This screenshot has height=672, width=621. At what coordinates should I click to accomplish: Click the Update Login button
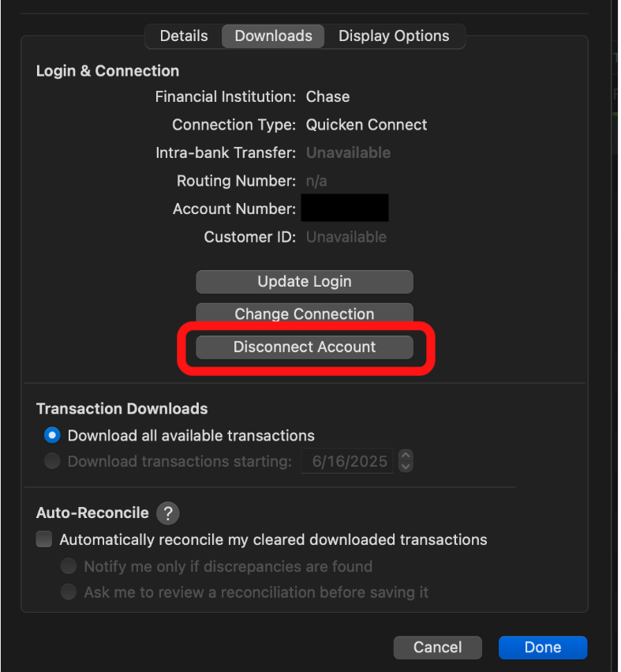click(x=305, y=282)
